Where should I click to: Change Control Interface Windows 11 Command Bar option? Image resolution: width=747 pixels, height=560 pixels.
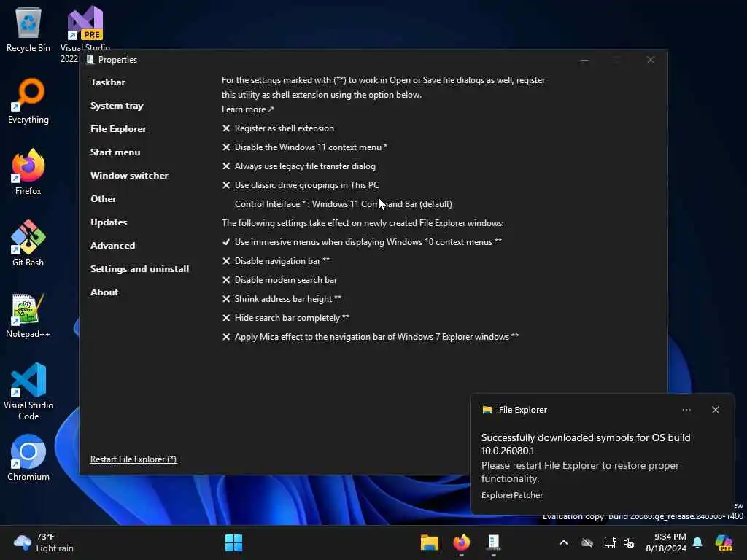click(x=344, y=204)
